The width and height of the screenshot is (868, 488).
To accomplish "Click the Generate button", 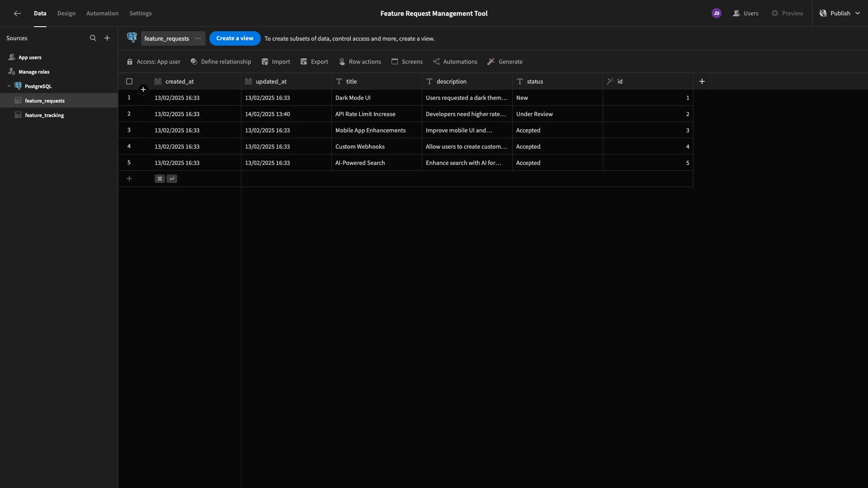I will coord(505,62).
